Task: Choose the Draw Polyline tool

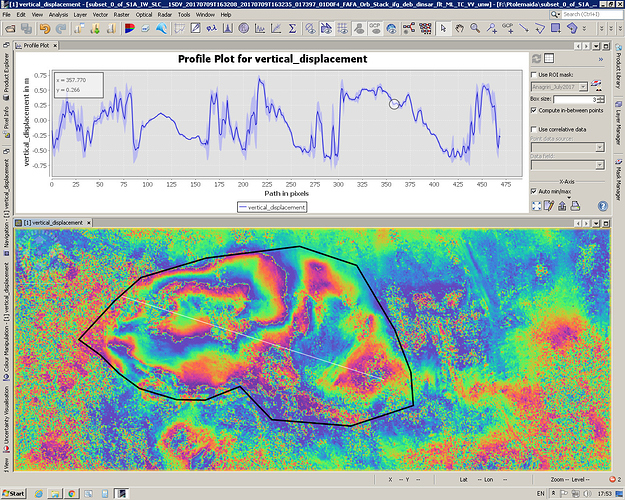Action: click(x=540, y=29)
